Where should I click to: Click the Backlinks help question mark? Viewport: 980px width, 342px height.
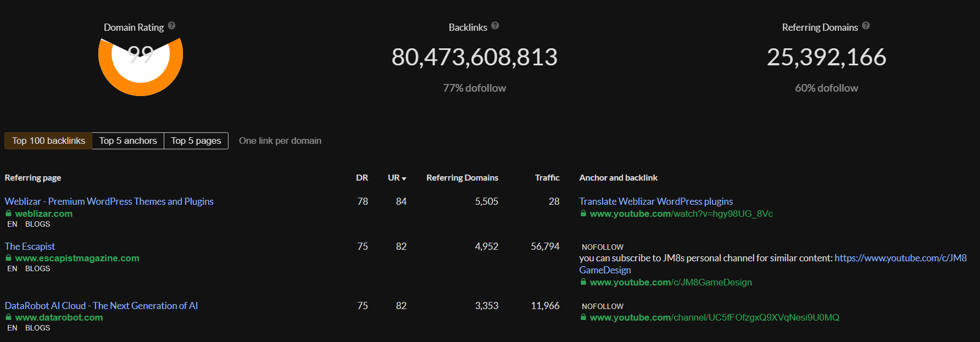coord(495,26)
